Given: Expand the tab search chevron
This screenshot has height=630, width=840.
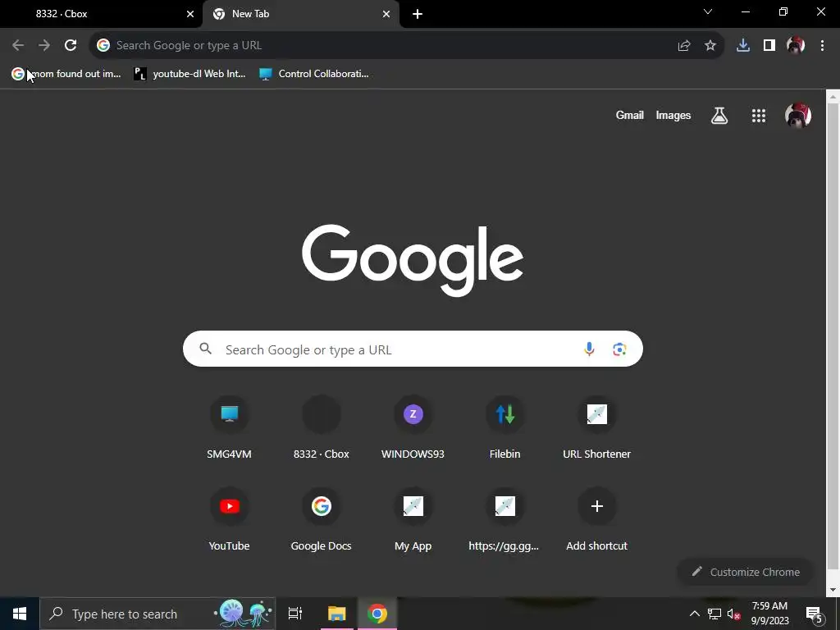Looking at the screenshot, I should (x=708, y=11).
